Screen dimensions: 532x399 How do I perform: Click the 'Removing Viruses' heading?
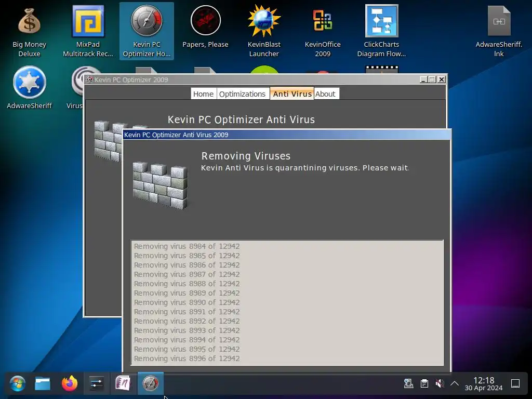[246, 156]
